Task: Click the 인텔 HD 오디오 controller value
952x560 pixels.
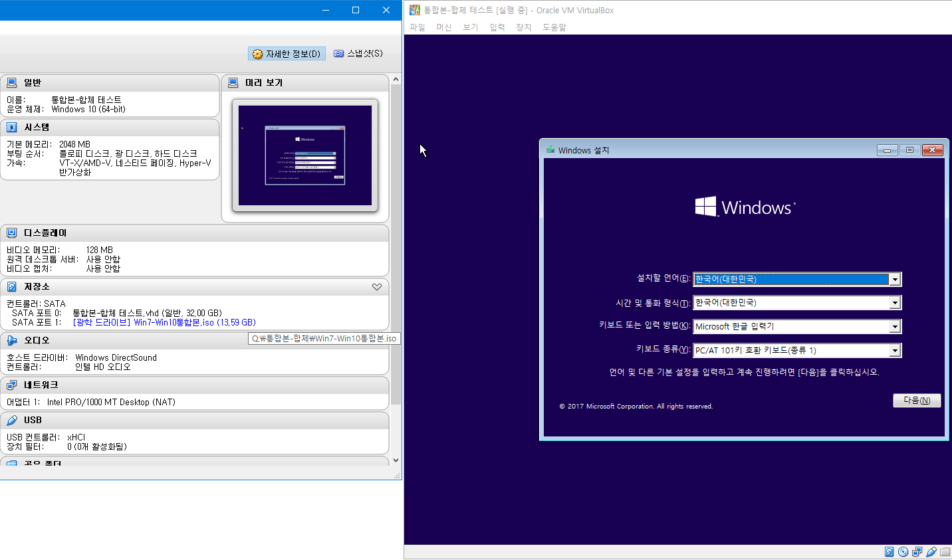Action: [103, 367]
